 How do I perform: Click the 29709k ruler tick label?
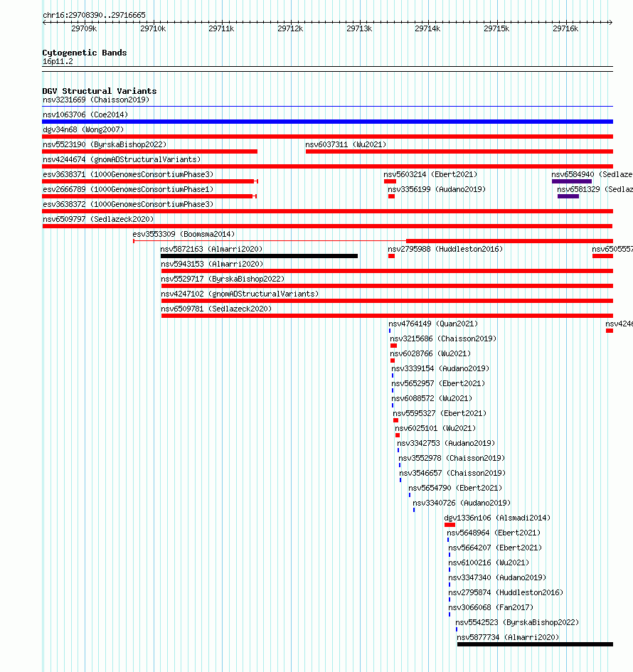(84, 28)
